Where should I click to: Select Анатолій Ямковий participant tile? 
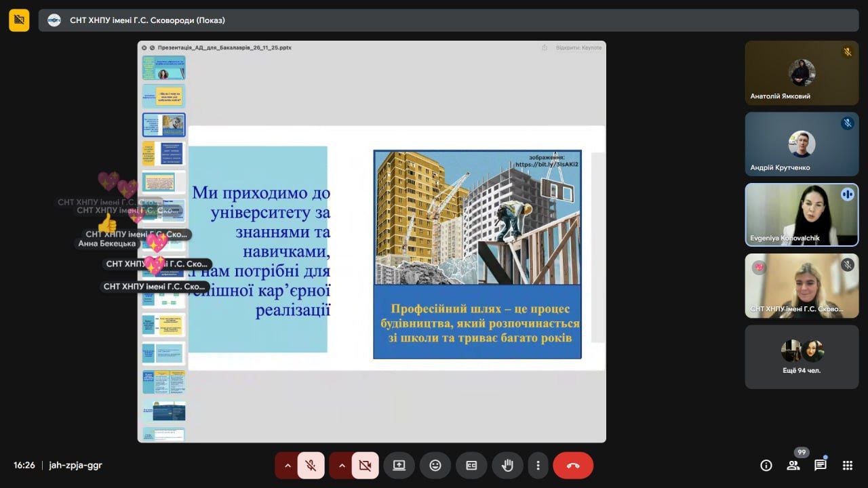pos(802,73)
